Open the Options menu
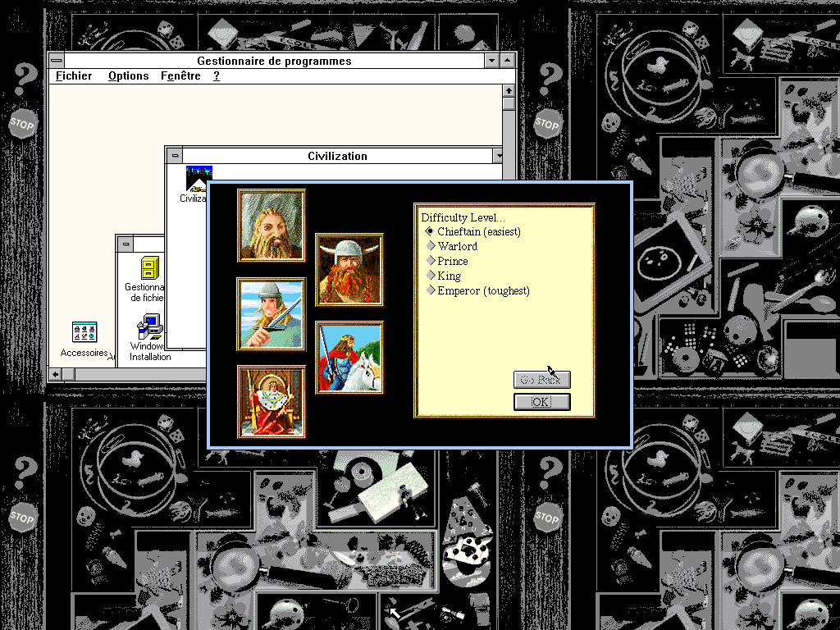The height and width of the screenshot is (630, 840). tap(129, 76)
